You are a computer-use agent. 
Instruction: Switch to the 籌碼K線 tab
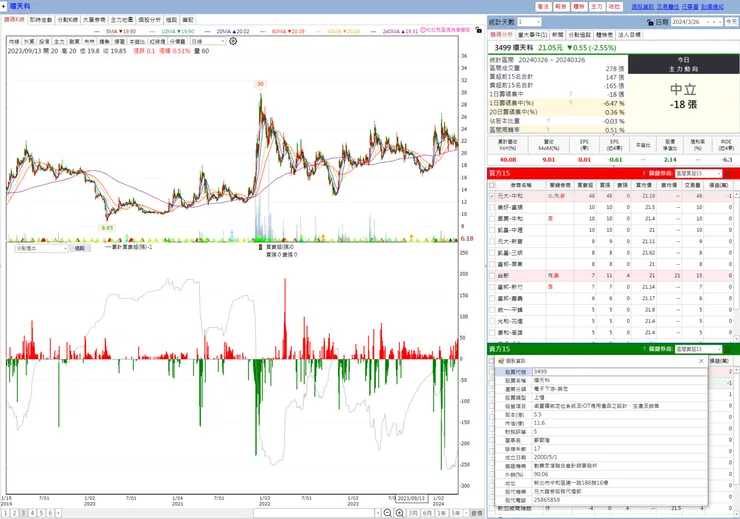click(x=14, y=20)
